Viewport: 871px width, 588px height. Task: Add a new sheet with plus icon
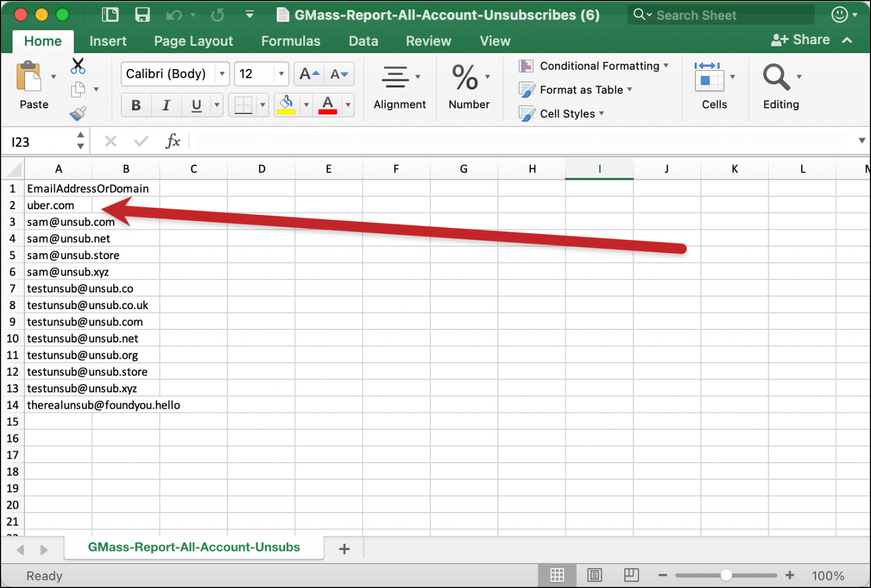[x=344, y=549]
